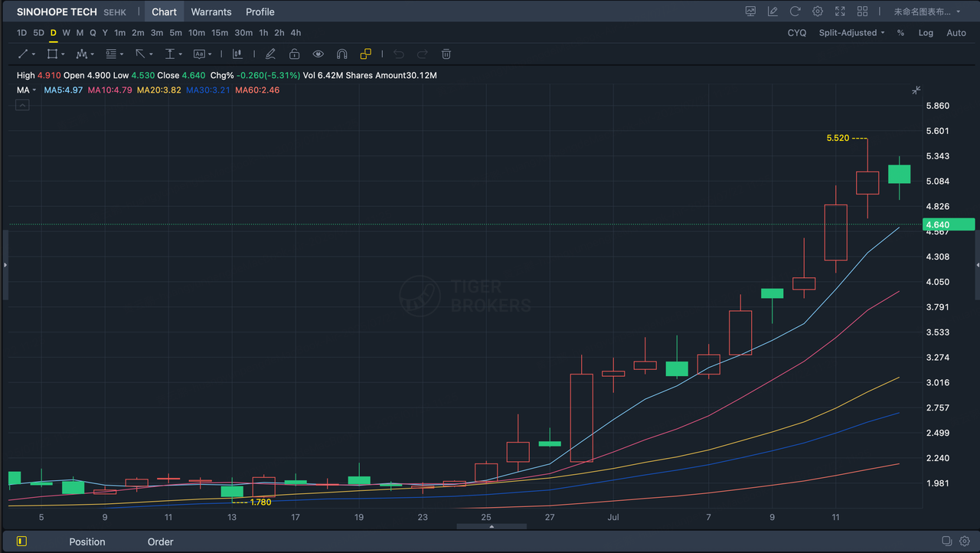This screenshot has height=553, width=980.
Task: Select the 5D timeframe
Action: click(38, 33)
